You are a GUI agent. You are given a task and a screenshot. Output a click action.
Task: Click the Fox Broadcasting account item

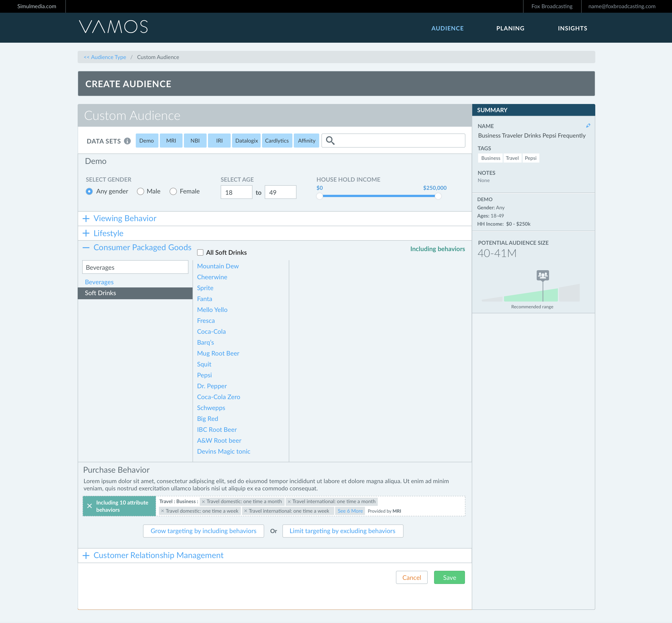pyautogui.click(x=552, y=6)
